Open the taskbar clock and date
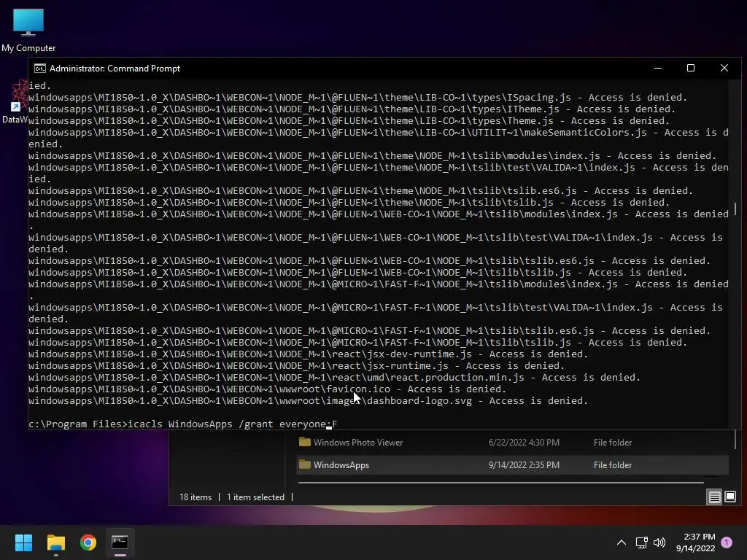Viewport: 747px width, 560px height. [x=695, y=542]
